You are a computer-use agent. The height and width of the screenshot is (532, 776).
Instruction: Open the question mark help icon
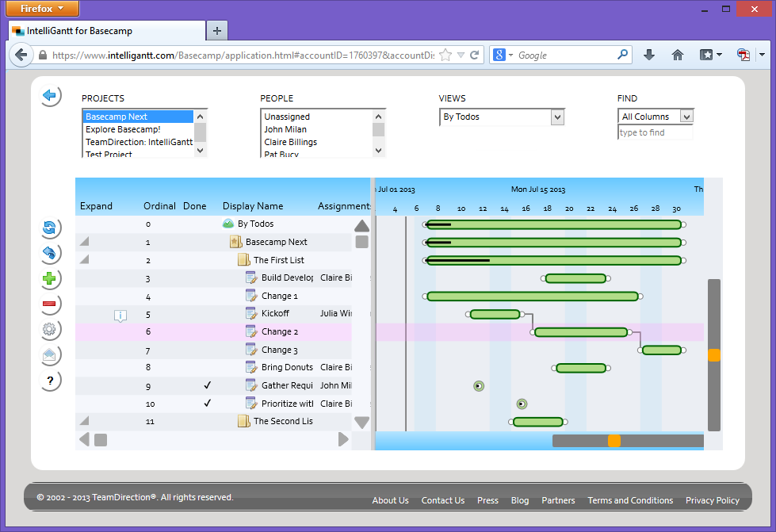tap(49, 380)
